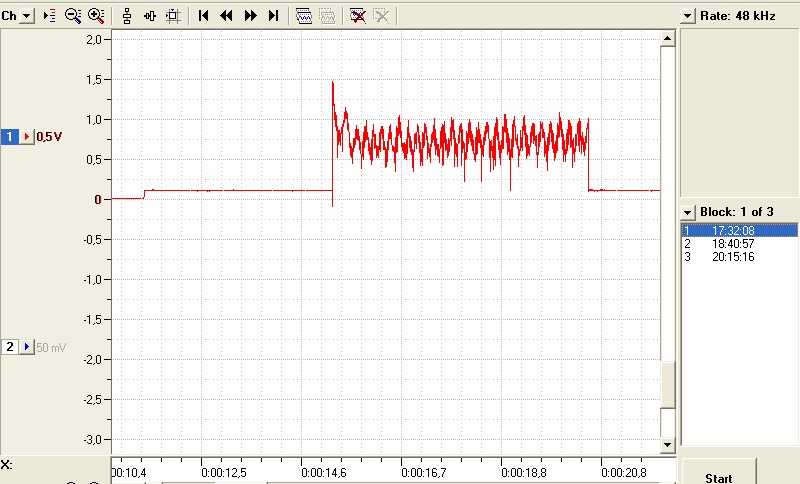
Task: Click the fit-to-window grid icon
Action: click(173, 16)
